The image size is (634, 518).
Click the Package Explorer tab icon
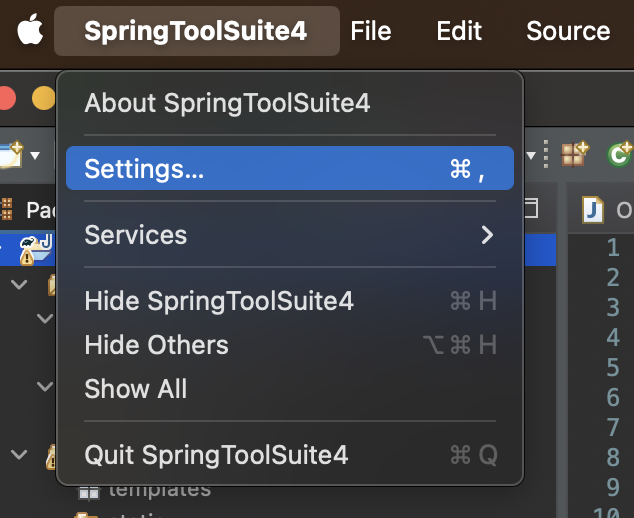point(8,209)
